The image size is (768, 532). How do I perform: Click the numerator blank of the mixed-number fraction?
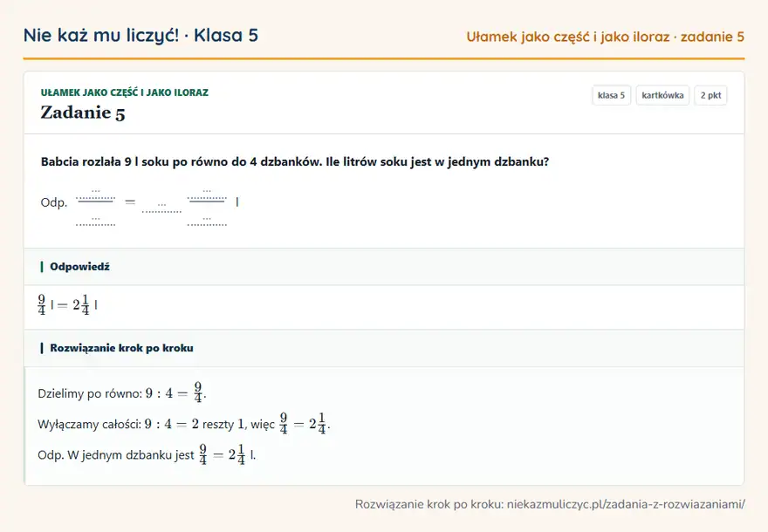coord(207,194)
